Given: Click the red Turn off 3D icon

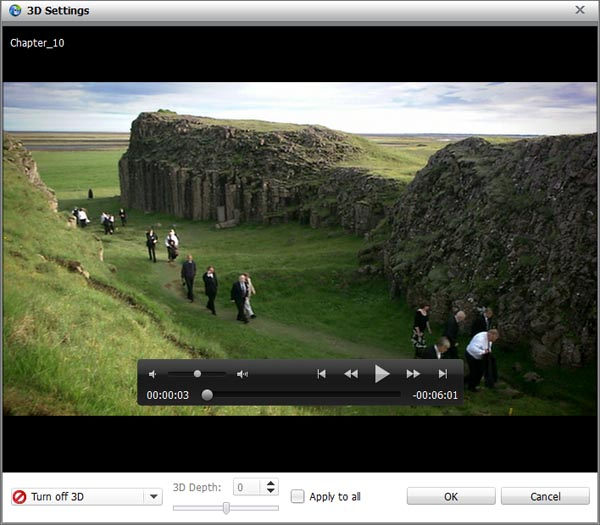Looking at the screenshot, I should 19,497.
